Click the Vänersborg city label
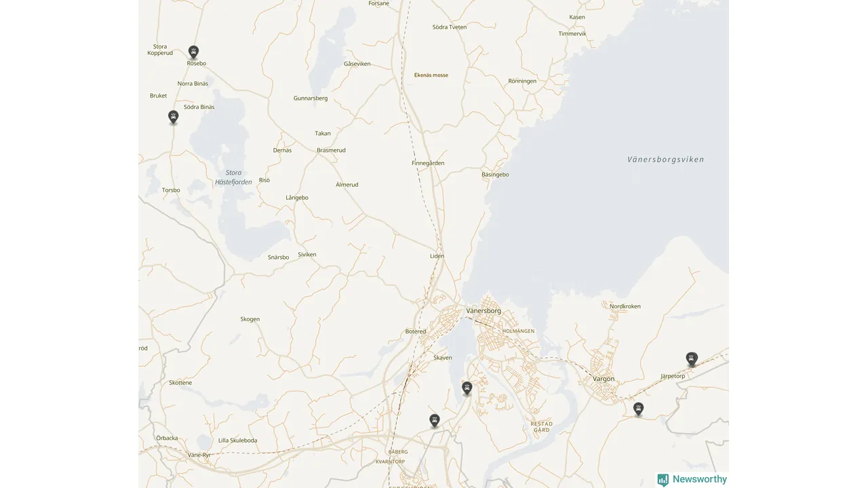This screenshot has height=488, width=868. click(484, 311)
